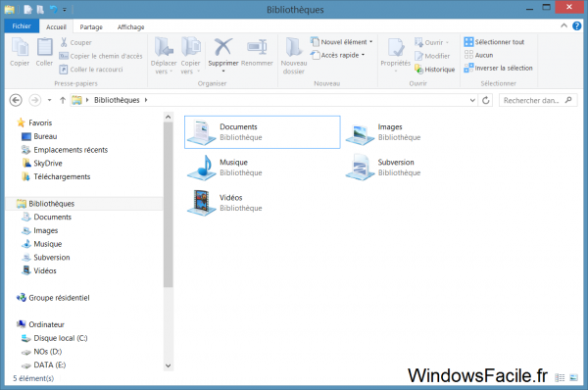Open Déplacer vers dropdown
The width and height of the screenshot is (588, 390).
tap(164, 55)
